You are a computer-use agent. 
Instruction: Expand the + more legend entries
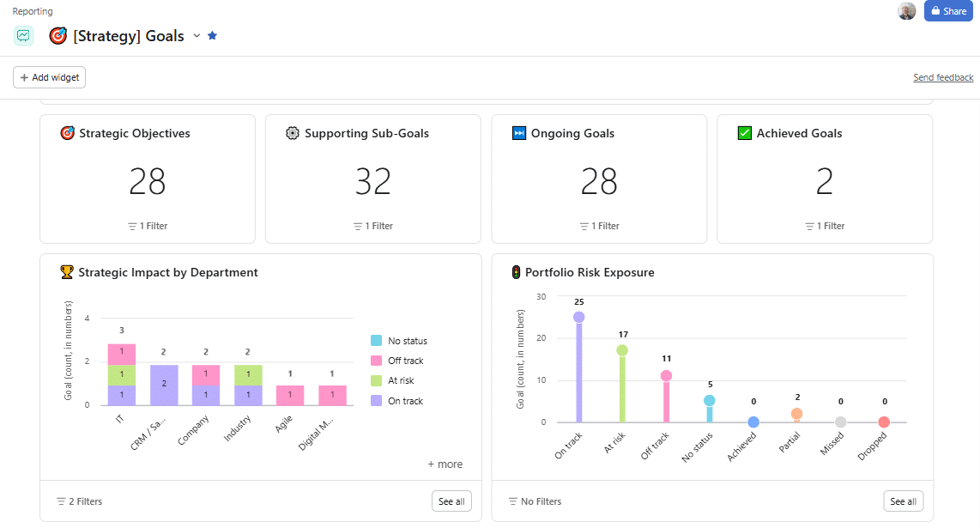pos(445,464)
